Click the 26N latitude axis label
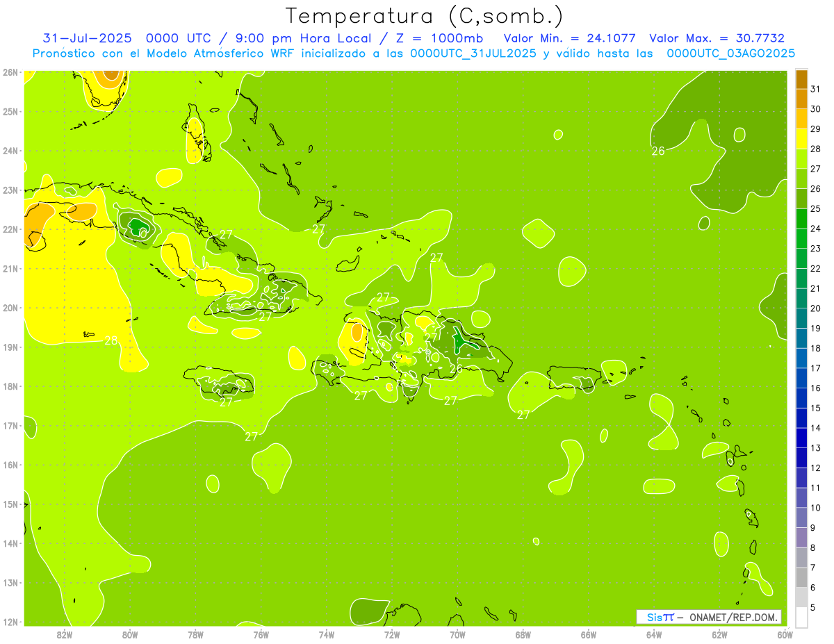The image size is (834, 644). 11,72
